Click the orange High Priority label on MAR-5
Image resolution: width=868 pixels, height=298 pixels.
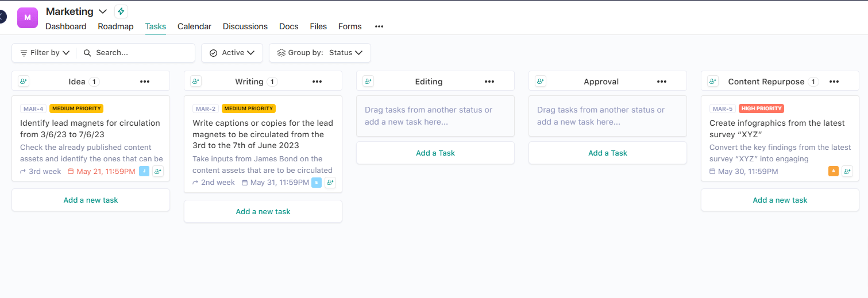pos(761,109)
